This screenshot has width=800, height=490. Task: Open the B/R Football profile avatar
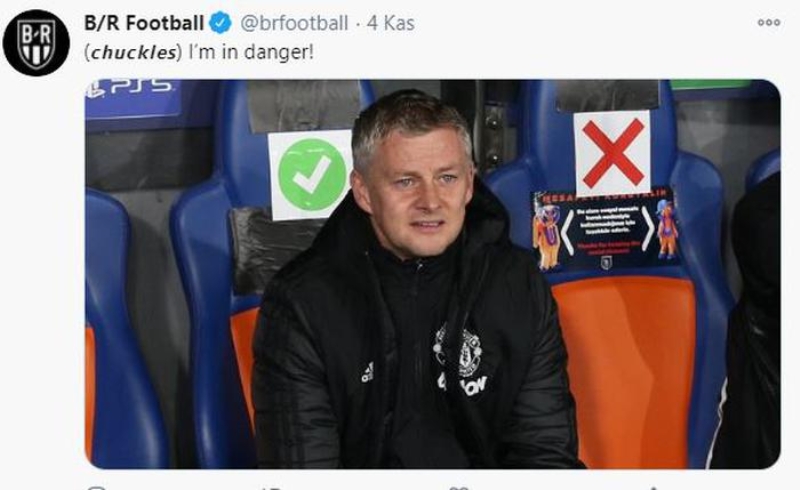(36, 43)
